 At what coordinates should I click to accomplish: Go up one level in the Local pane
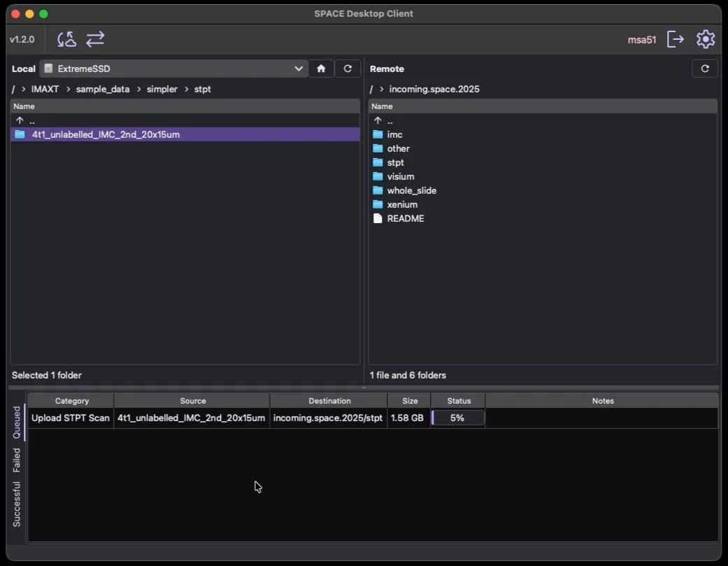pyautogui.click(x=185, y=121)
